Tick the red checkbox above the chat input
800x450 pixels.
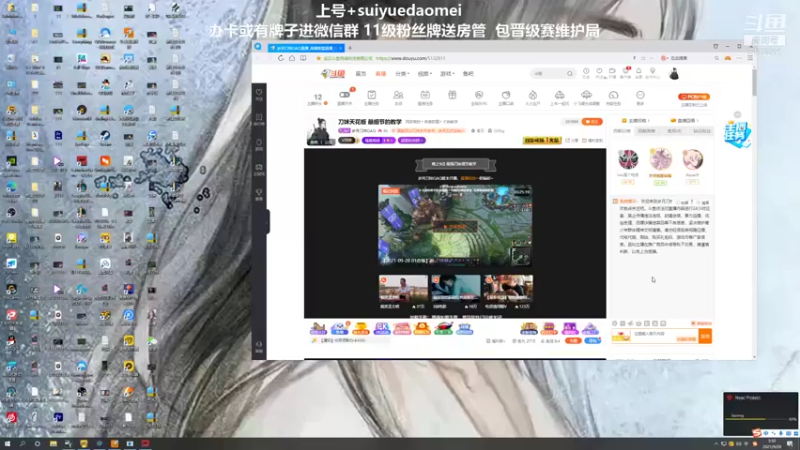[x=693, y=323]
